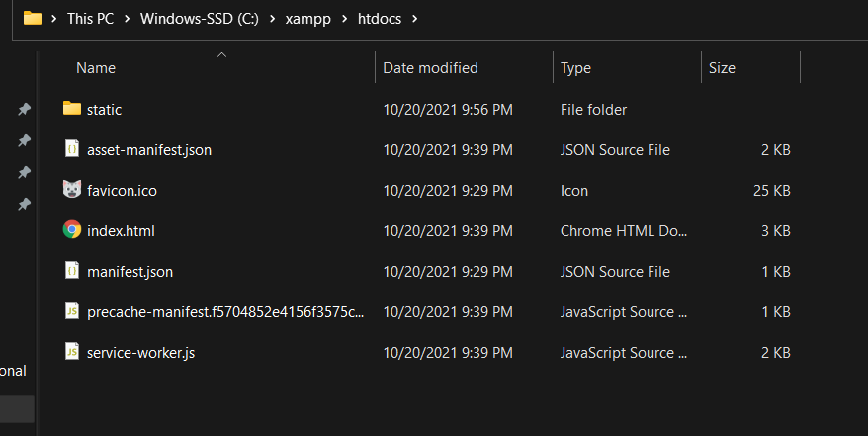Sort by the Date modified column
The height and width of the screenshot is (436, 868).
pyautogui.click(x=430, y=68)
